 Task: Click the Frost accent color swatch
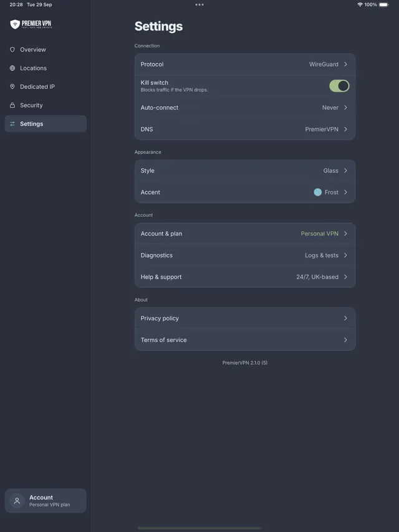317,192
